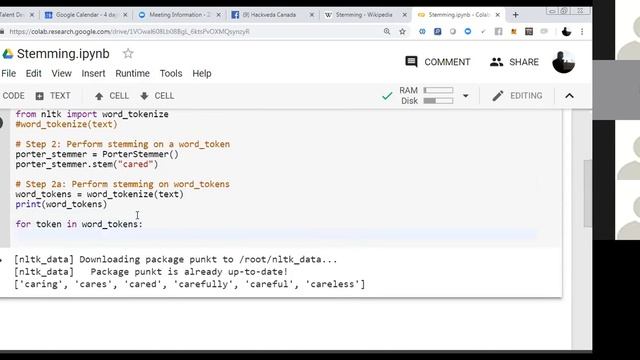
Task: Open the Tools menu
Action: tap(171, 73)
